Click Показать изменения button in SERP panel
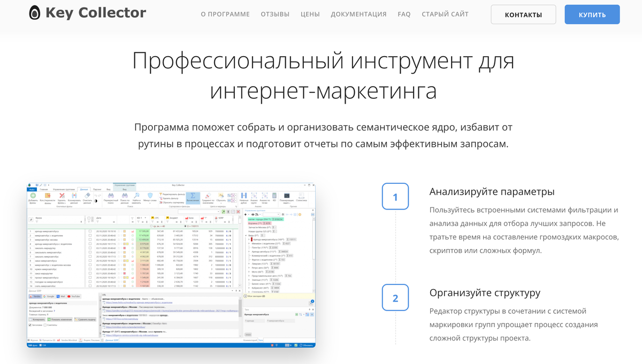Screen dimensions: 642x364 click(x=60, y=320)
